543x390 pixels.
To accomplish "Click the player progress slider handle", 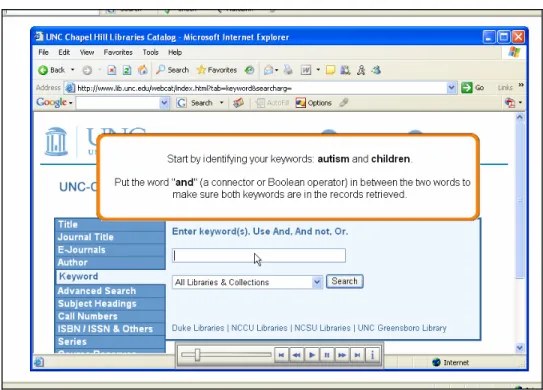I will (x=197, y=355).
